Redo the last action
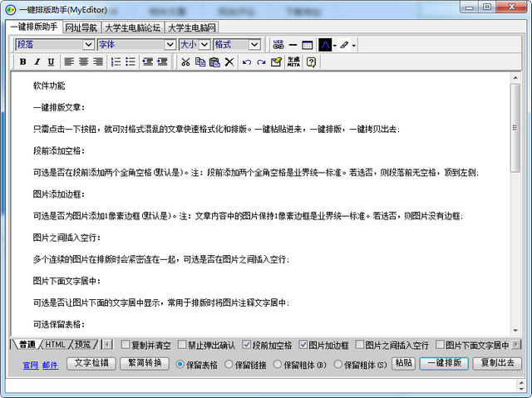532x398 pixels. [x=261, y=62]
